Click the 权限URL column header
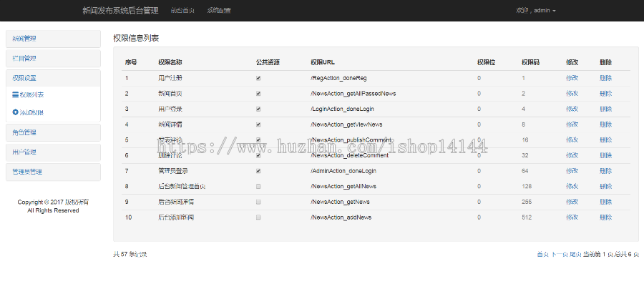The height and width of the screenshot is (289, 644). 323,62
